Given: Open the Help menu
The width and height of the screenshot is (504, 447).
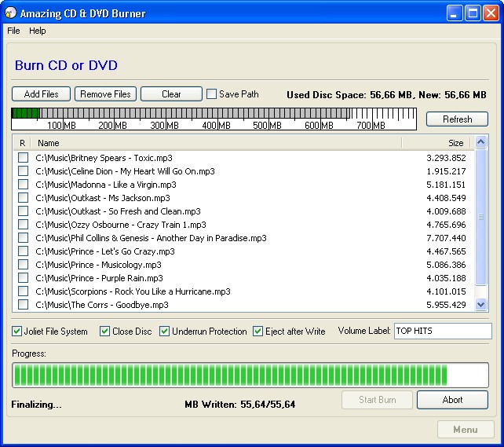Looking at the screenshot, I should click(x=38, y=31).
